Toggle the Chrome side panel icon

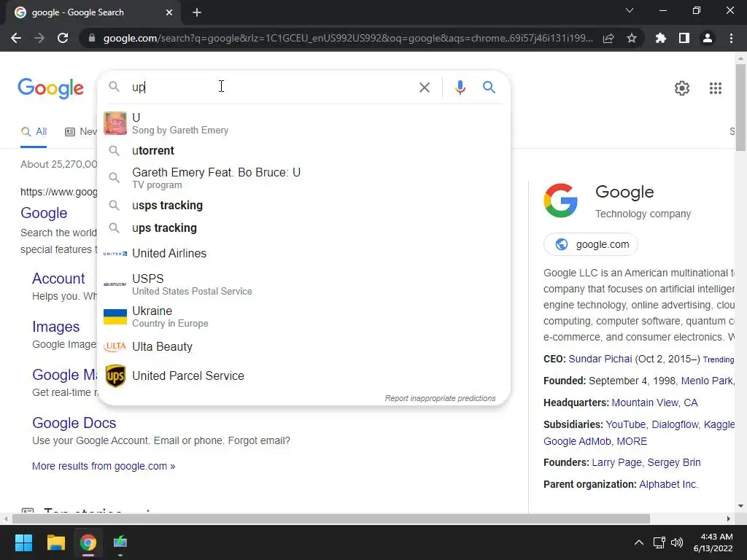pos(684,38)
